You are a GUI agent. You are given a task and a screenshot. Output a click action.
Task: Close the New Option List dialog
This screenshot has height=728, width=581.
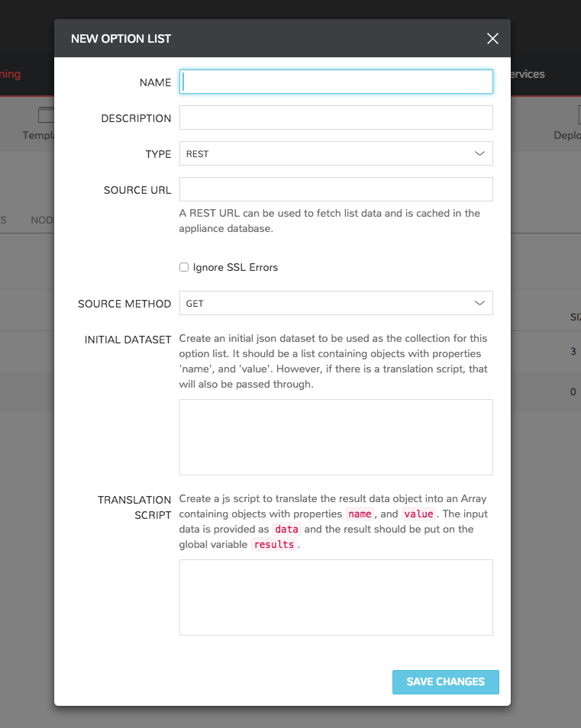[492, 38]
